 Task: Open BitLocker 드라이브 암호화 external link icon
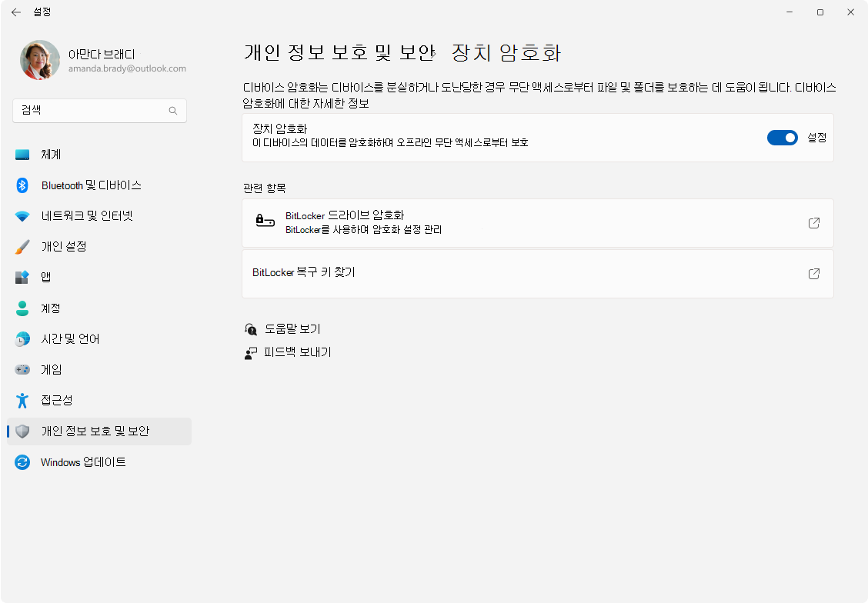tap(814, 223)
